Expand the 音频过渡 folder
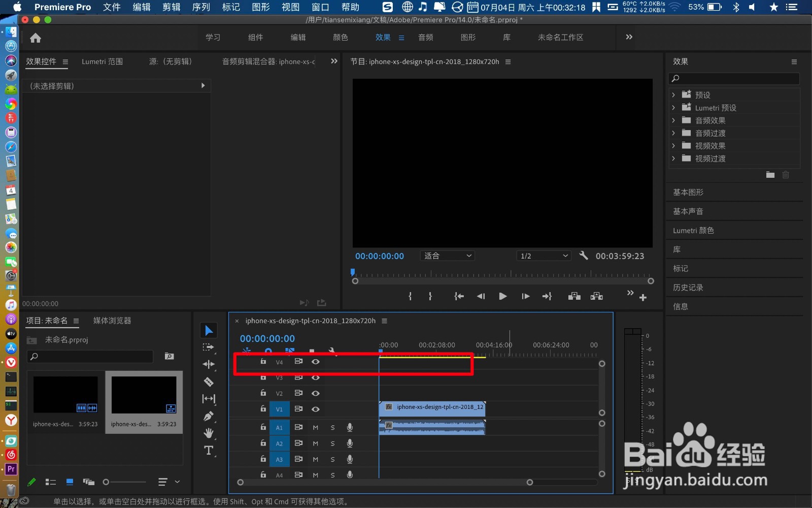This screenshot has width=812, height=508. [x=673, y=133]
